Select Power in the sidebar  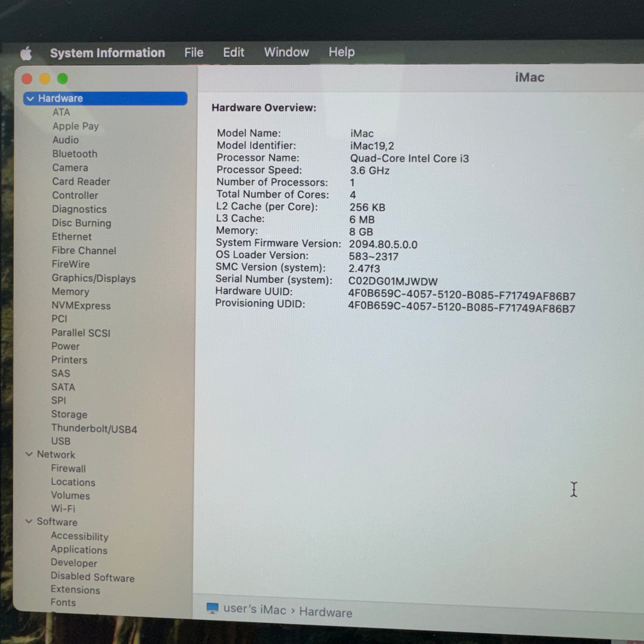coord(65,346)
